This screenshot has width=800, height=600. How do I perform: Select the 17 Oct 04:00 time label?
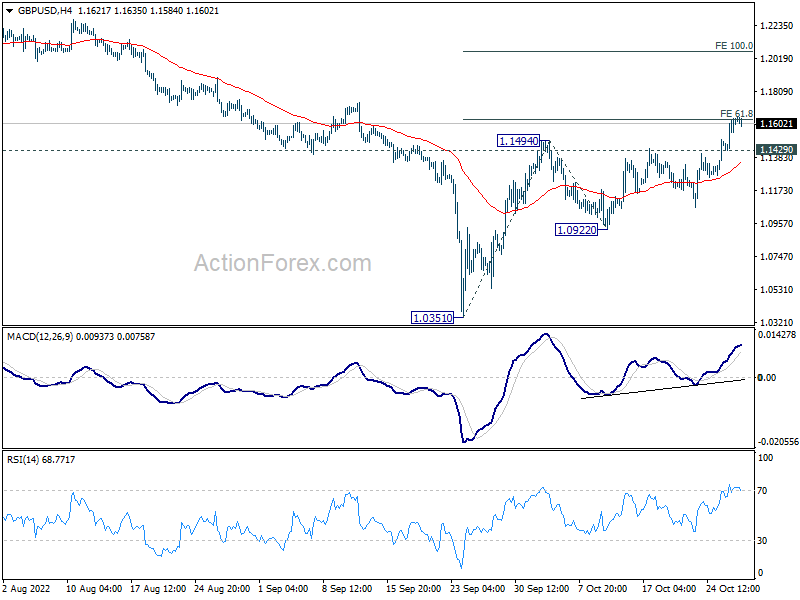pos(669,589)
